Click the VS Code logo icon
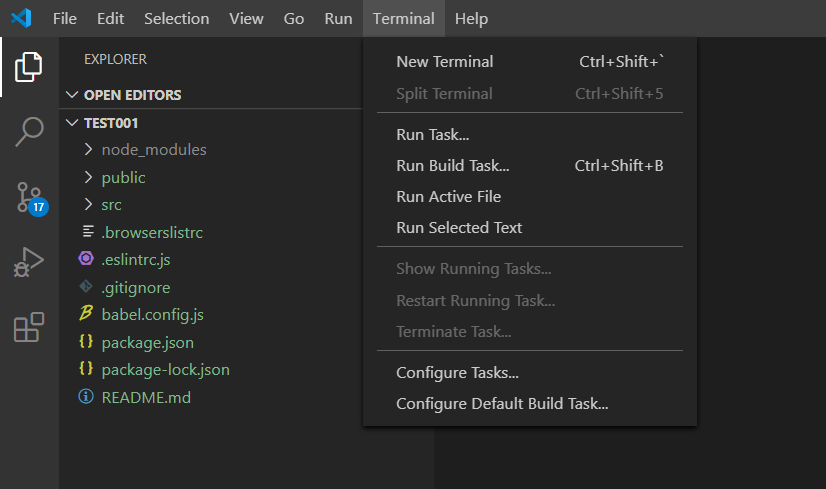 21,18
